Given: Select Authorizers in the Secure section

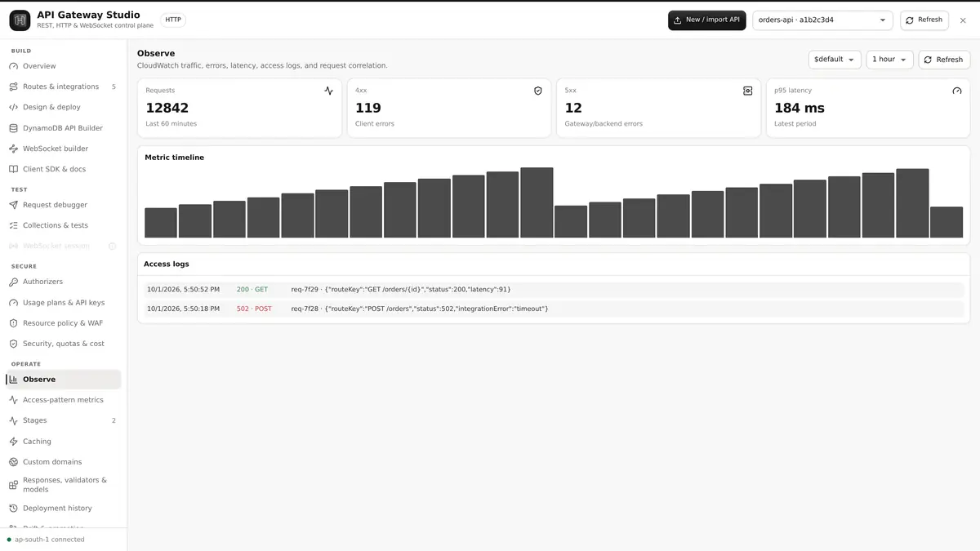Looking at the screenshot, I should coord(64,282).
